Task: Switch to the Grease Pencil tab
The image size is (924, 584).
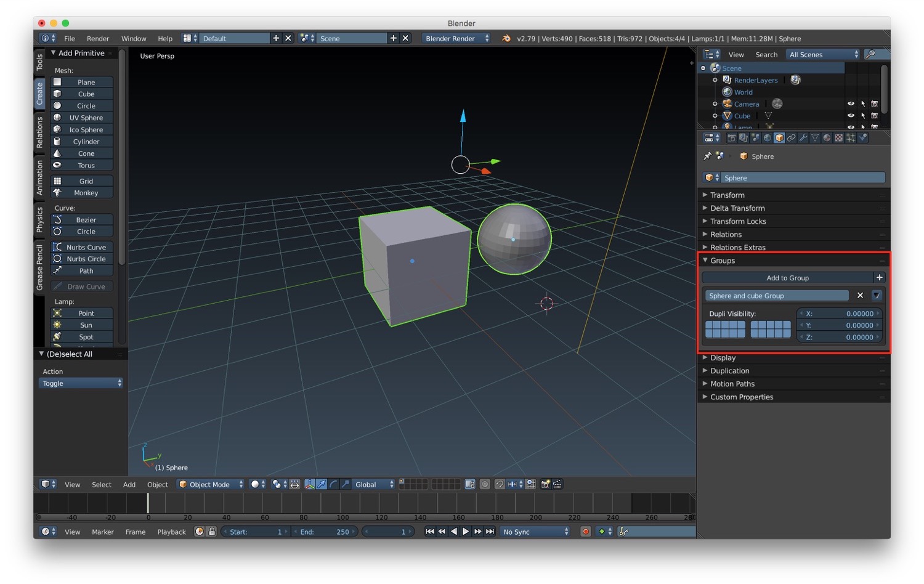Action: (x=39, y=267)
